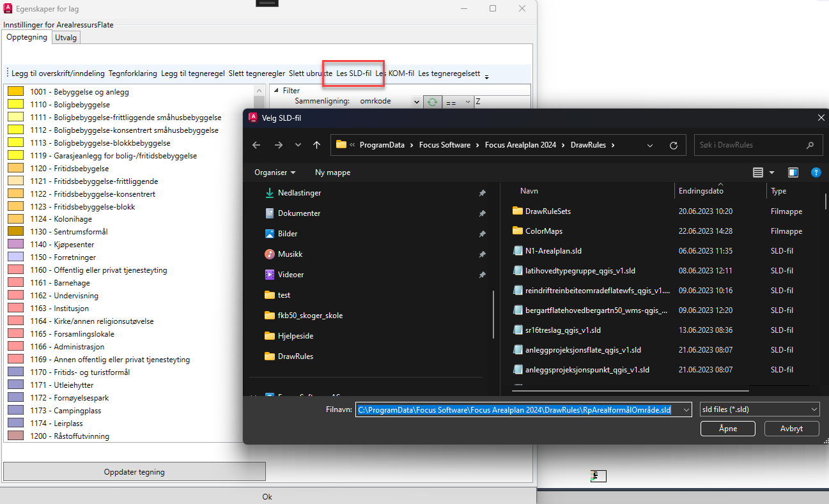
Task: Go back in the file dialog
Action: (256, 145)
